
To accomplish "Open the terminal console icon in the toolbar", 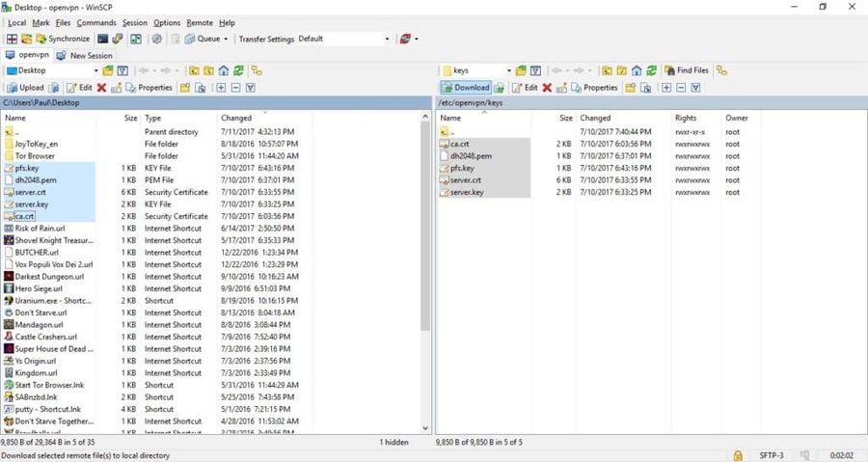I will click(103, 40).
